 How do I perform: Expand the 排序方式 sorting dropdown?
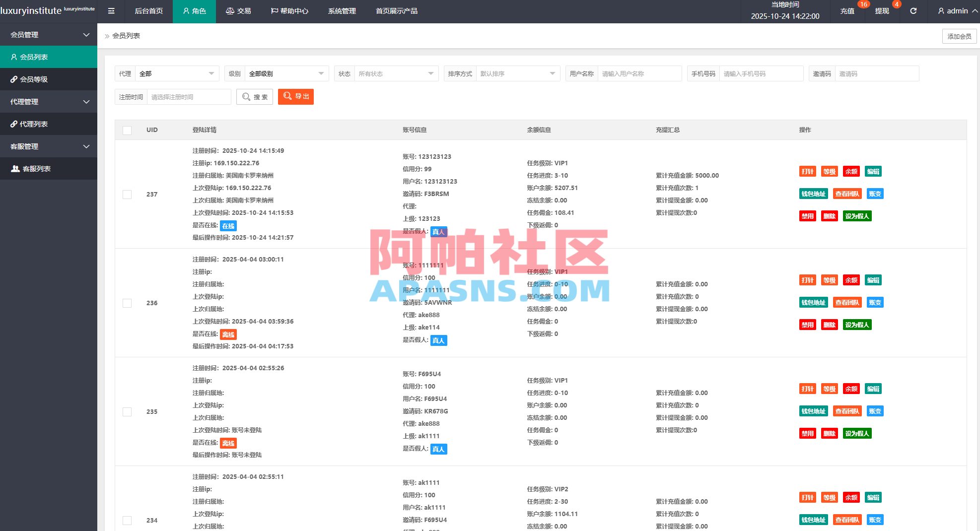click(x=518, y=73)
